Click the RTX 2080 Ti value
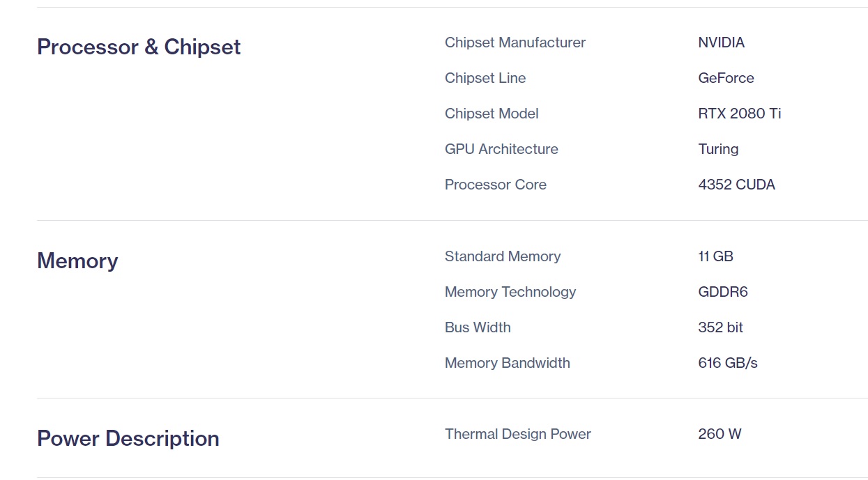Image resolution: width=868 pixels, height=480 pixels. pyautogui.click(x=739, y=114)
